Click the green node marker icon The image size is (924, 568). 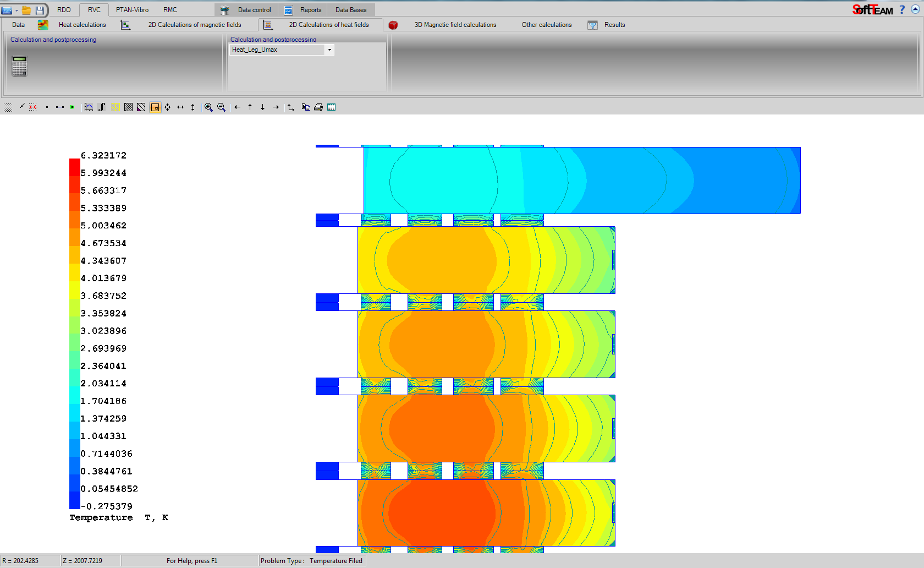tap(73, 107)
